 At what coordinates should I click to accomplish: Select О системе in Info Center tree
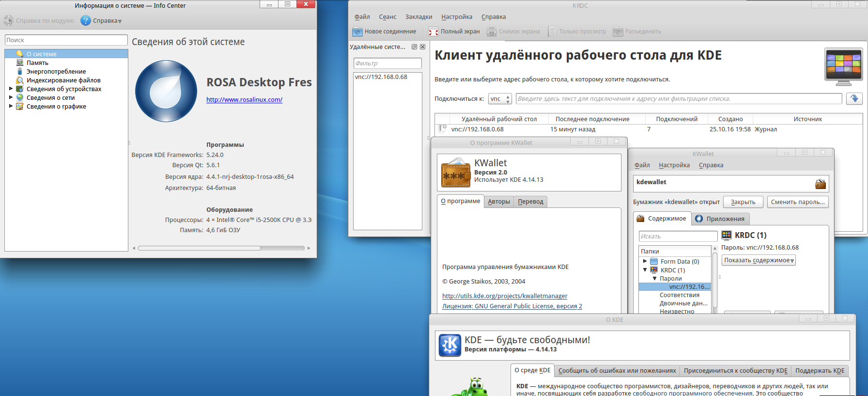pos(66,54)
